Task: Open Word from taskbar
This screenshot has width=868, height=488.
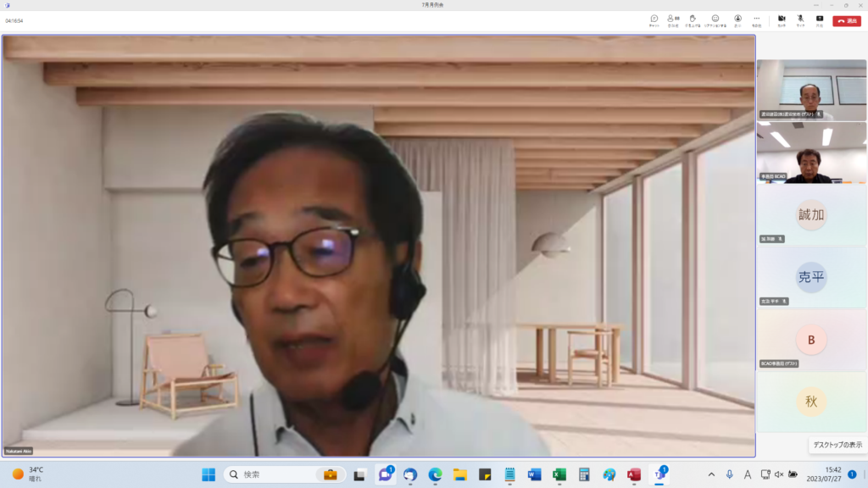Action: (x=534, y=474)
